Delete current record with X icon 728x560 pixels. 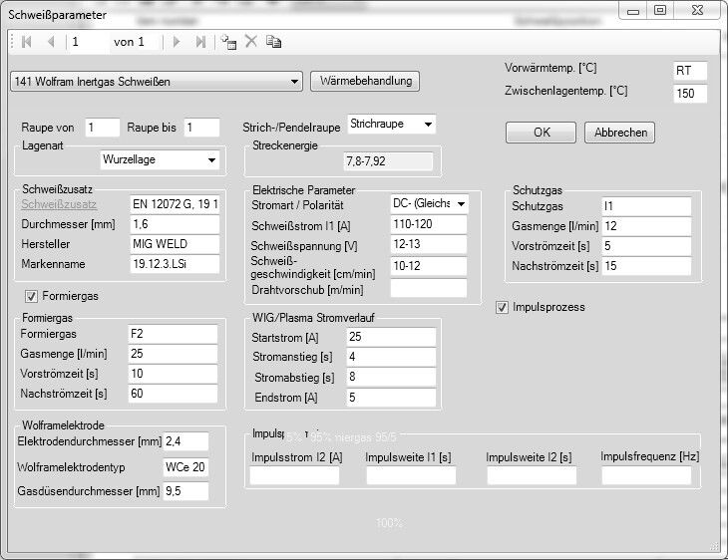pos(250,41)
